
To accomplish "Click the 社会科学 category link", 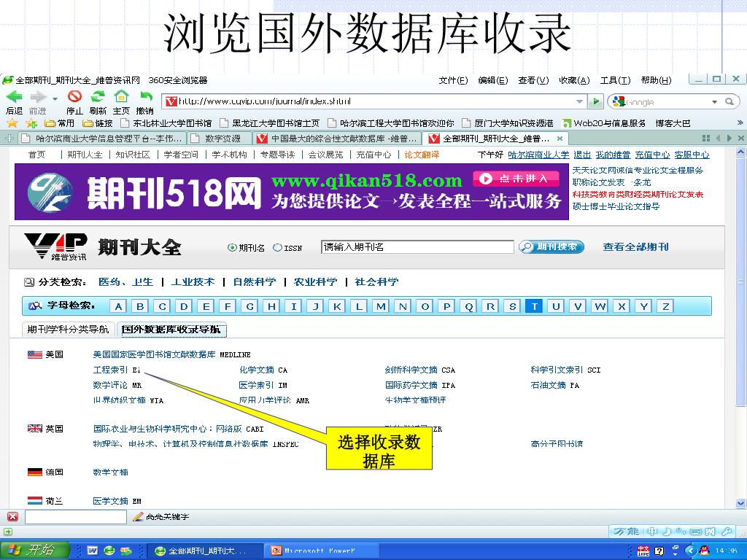I will click(376, 282).
